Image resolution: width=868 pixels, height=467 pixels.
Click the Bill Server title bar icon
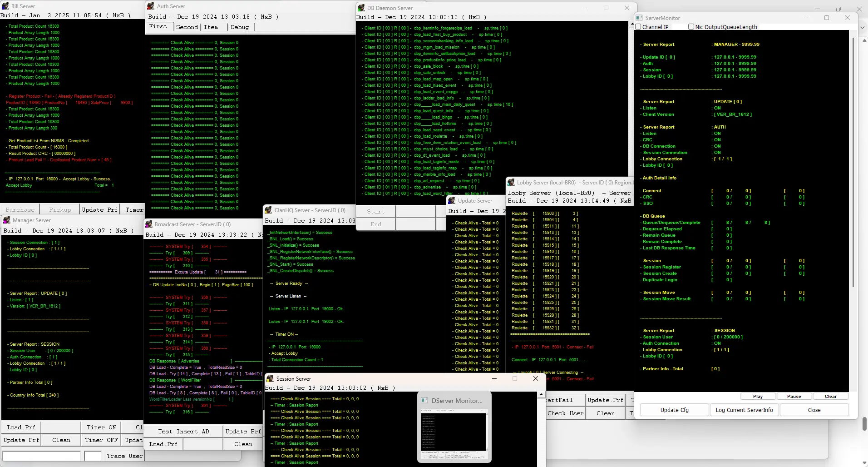tap(5, 6)
